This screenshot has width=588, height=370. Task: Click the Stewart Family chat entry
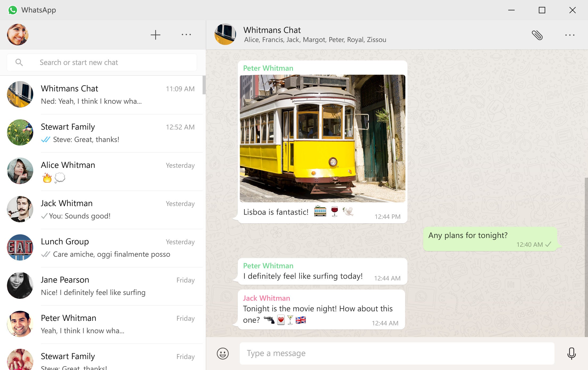pos(102,133)
